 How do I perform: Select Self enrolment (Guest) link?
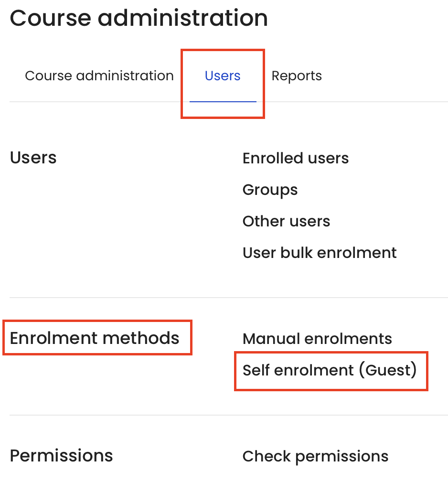click(x=330, y=370)
